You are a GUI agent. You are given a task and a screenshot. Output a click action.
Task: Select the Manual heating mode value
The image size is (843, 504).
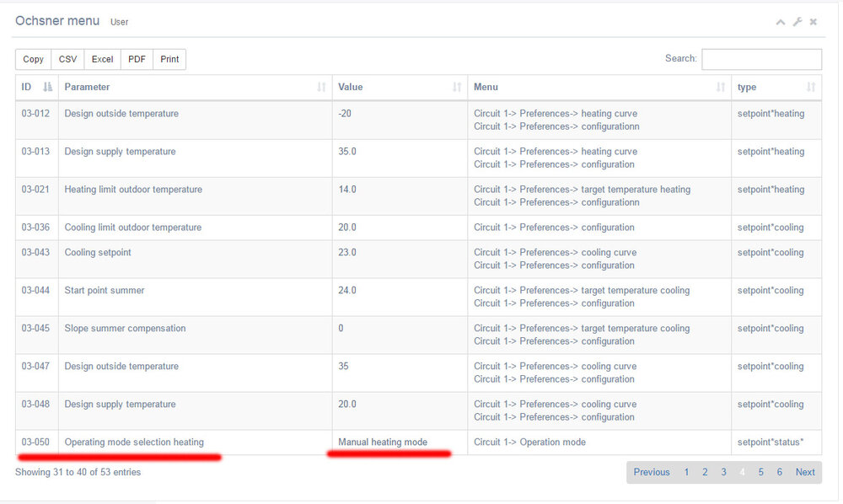[383, 442]
